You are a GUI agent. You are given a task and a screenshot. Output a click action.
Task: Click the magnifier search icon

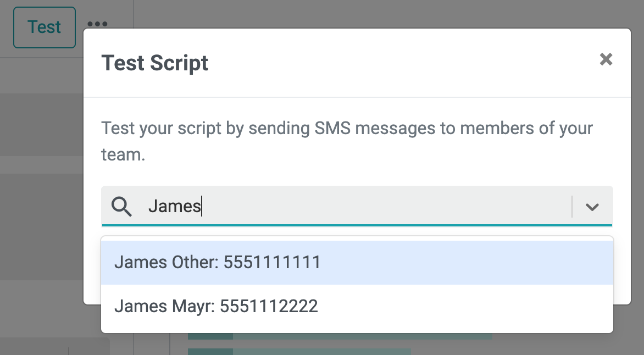pyautogui.click(x=121, y=206)
